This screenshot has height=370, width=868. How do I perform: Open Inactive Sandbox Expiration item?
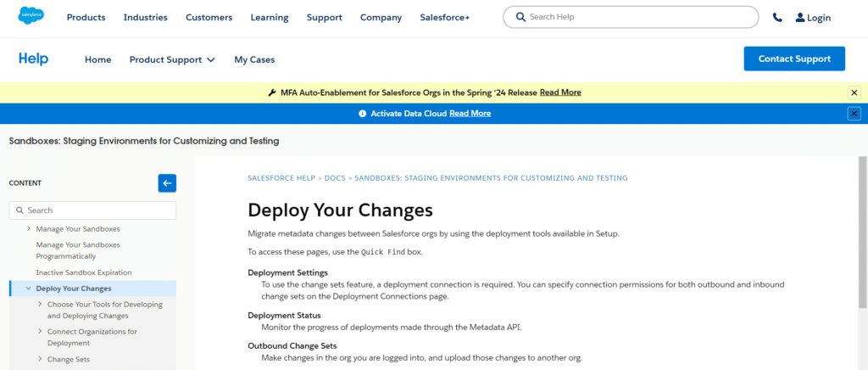84,272
